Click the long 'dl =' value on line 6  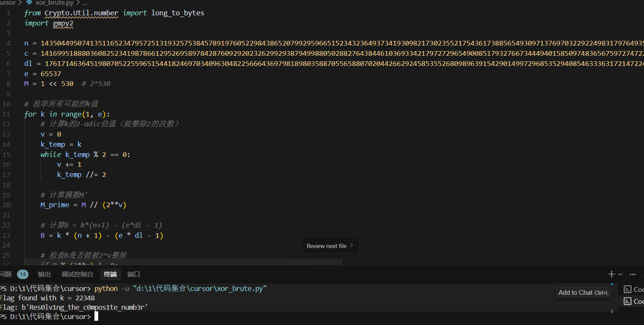click(345, 64)
